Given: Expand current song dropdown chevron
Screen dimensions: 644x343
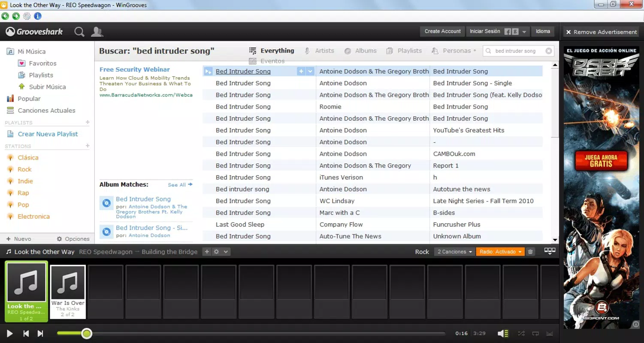Looking at the screenshot, I should tap(226, 252).
